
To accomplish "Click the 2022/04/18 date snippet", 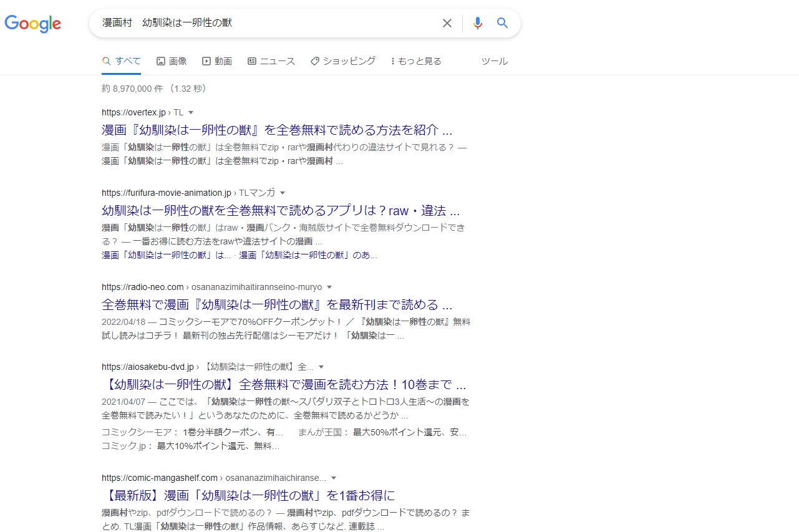I will [x=123, y=322].
